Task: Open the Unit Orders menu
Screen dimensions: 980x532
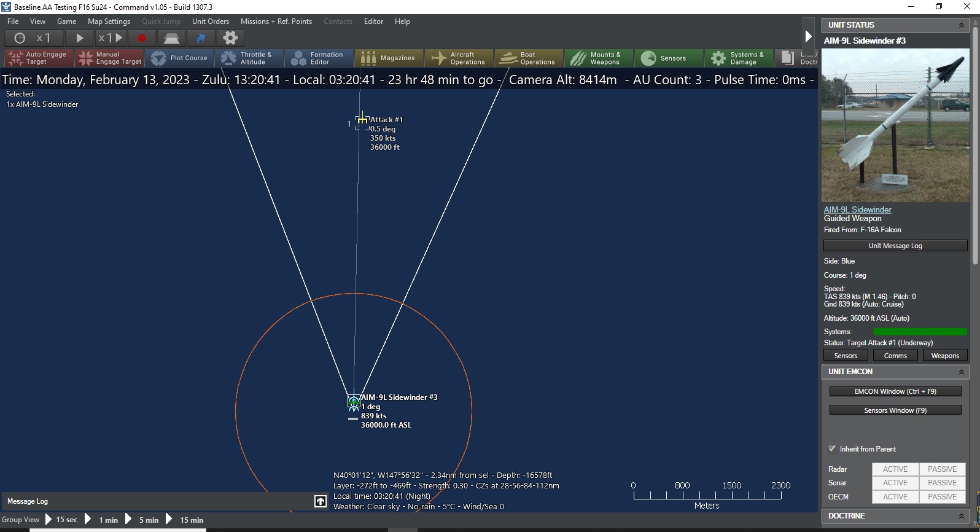Action: (211, 22)
